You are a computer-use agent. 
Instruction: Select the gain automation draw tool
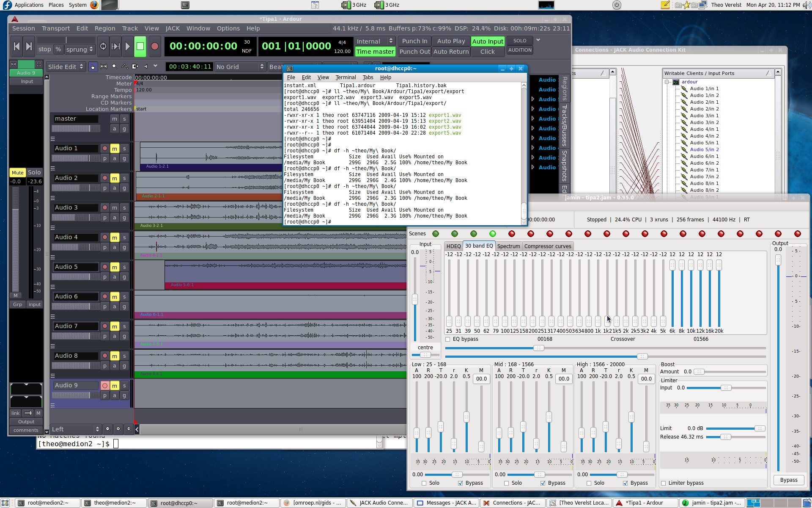[125, 66]
